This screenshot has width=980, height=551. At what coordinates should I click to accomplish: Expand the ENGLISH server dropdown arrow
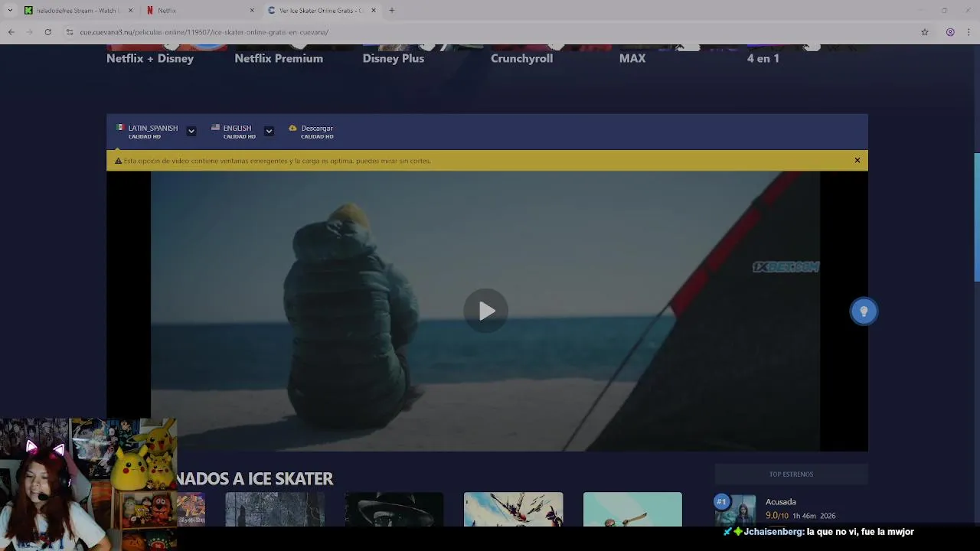[x=269, y=131]
